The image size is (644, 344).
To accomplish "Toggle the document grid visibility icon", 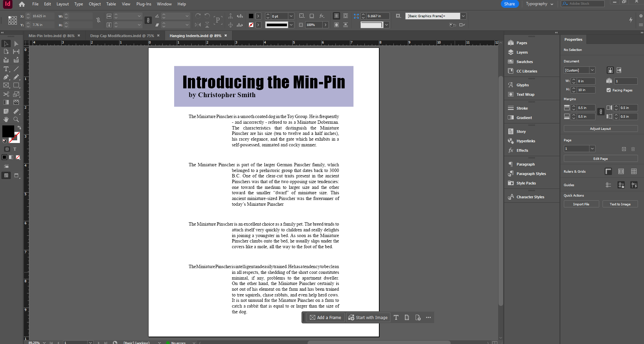I will point(634,171).
